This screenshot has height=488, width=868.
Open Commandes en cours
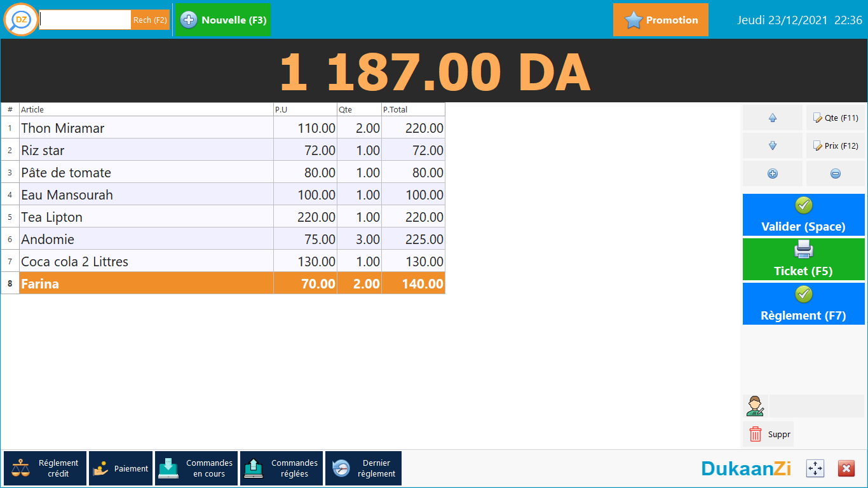[196, 469]
